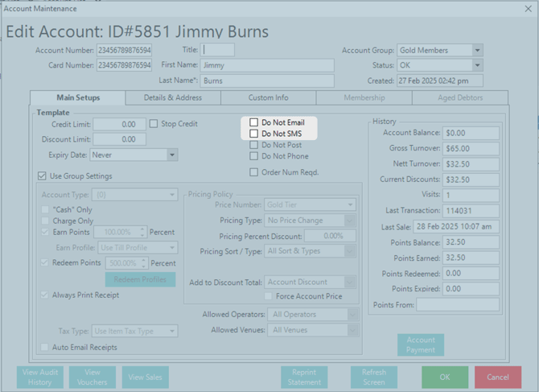This screenshot has height=392, width=539.
Task: Click the green OK button
Action: [x=444, y=377]
